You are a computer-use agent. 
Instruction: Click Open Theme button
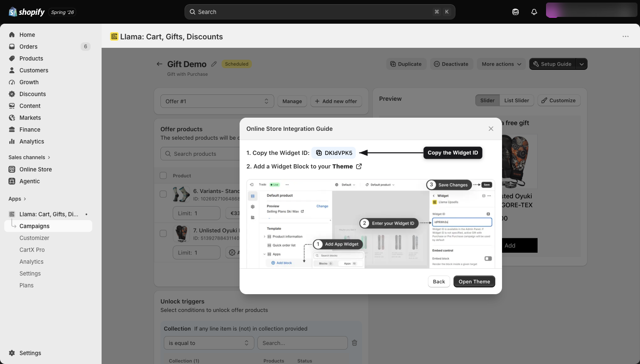pos(474,281)
